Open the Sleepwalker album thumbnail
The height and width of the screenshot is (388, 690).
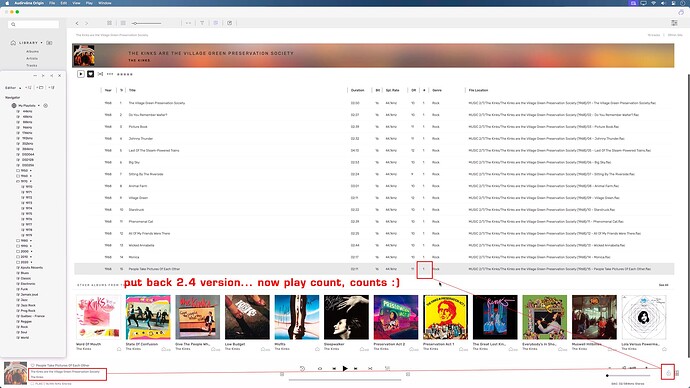tap(346, 317)
